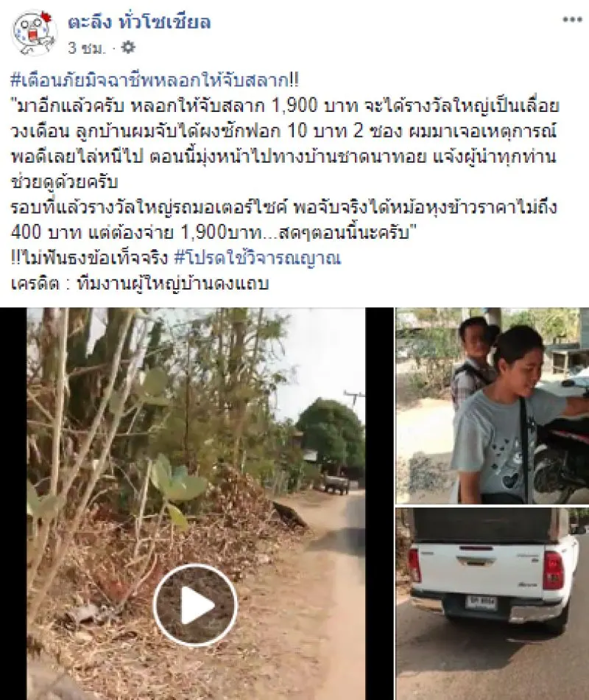Image resolution: width=589 pixels, height=700 pixels.
Task: Click the leafy plant in video foreground
Action: tap(174, 482)
